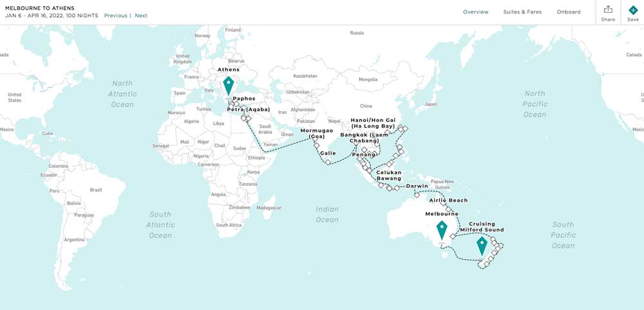The width and height of the screenshot is (644, 310).
Task: Select the teal Athens map pin
Action: (x=228, y=85)
